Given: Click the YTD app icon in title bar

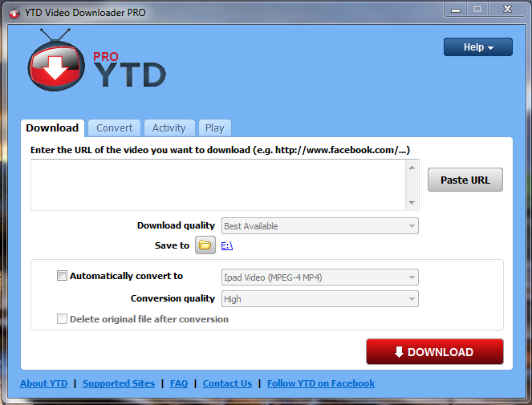Looking at the screenshot, I should point(13,11).
